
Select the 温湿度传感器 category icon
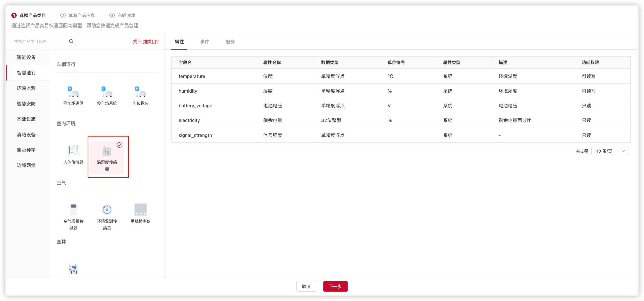(x=107, y=151)
